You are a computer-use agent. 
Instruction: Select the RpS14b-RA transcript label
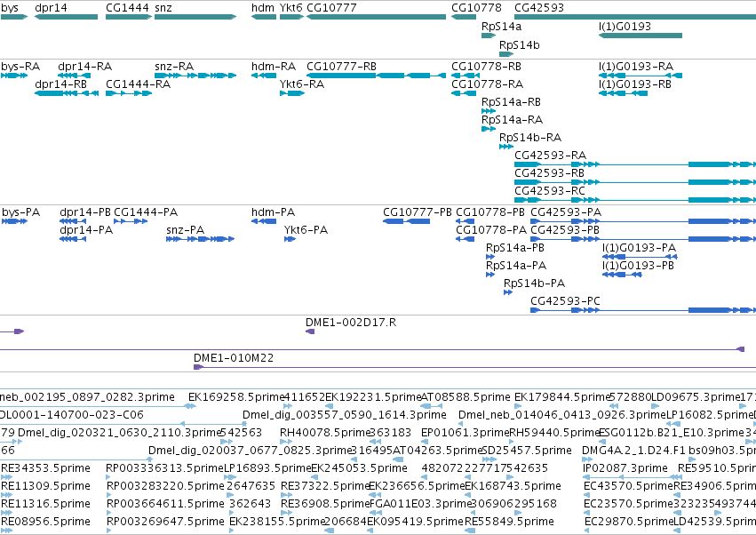530,138
